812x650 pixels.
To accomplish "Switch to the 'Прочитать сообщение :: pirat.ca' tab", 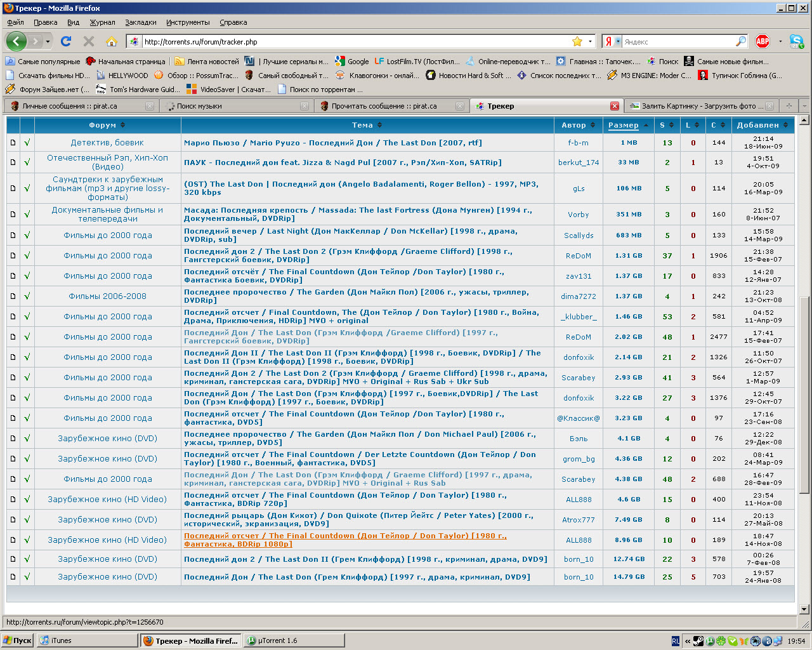I will (392, 106).
